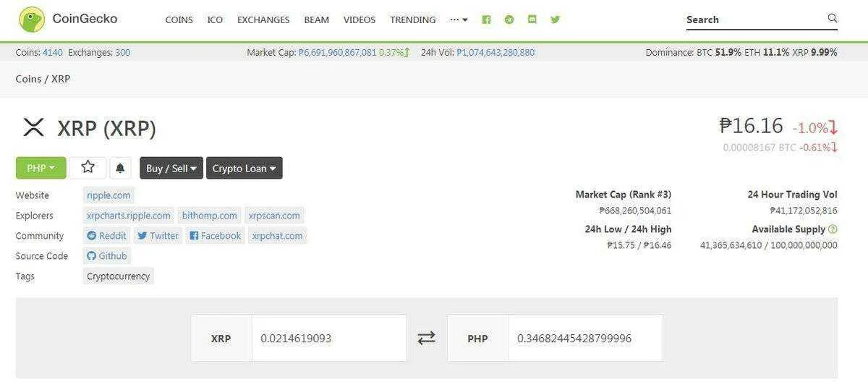Open the Discord icon in top navigation

click(532, 20)
